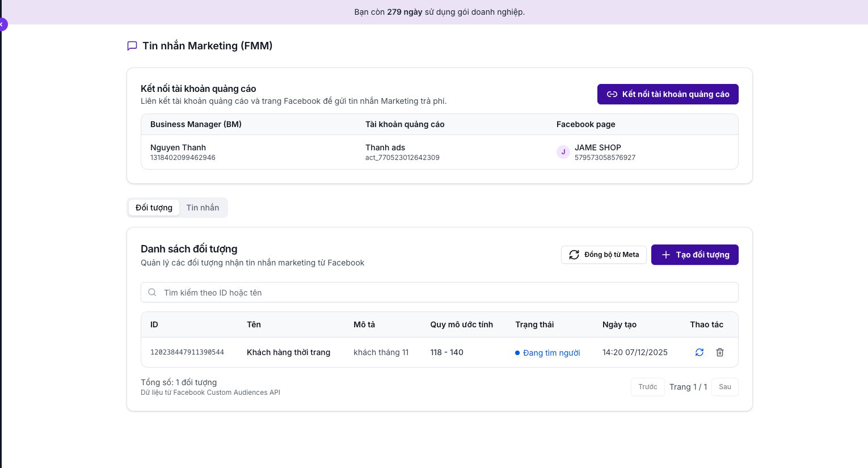Select the Đối tượng tab
This screenshot has height=468, width=868.
154,208
